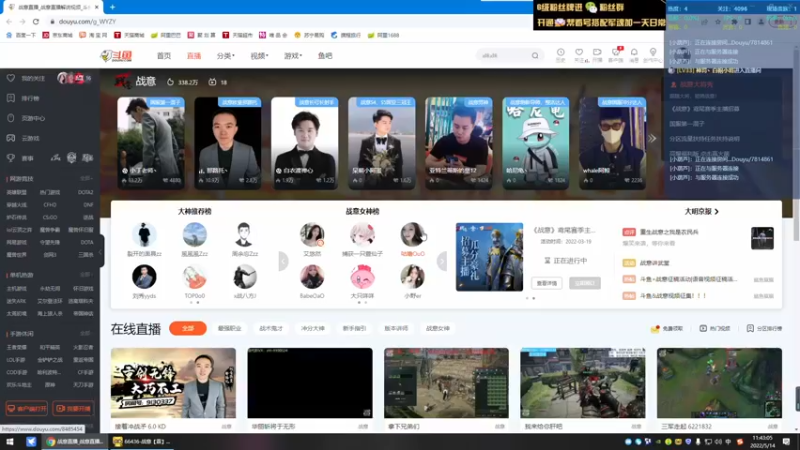Expand the 游戏 dropdown in the header

pos(293,56)
